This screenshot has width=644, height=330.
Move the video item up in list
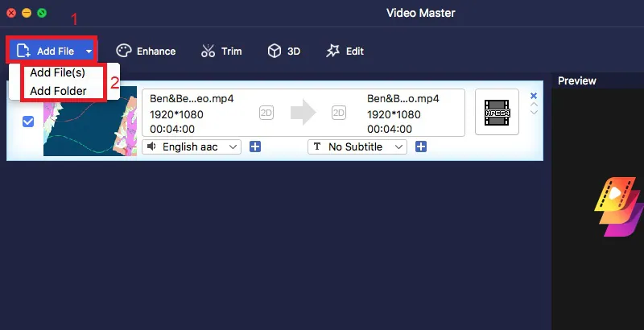pyautogui.click(x=534, y=105)
